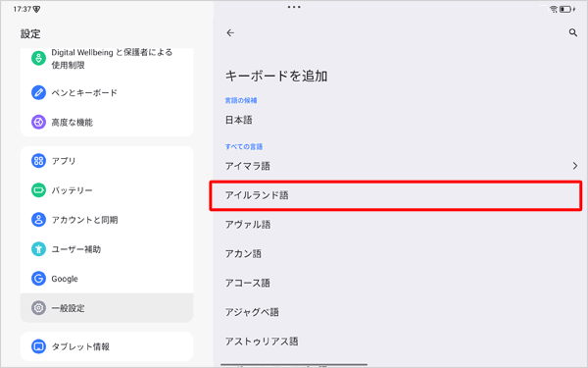Screen dimensions: 588x368
Task: Open search with the magnifier icon
Action: point(572,33)
